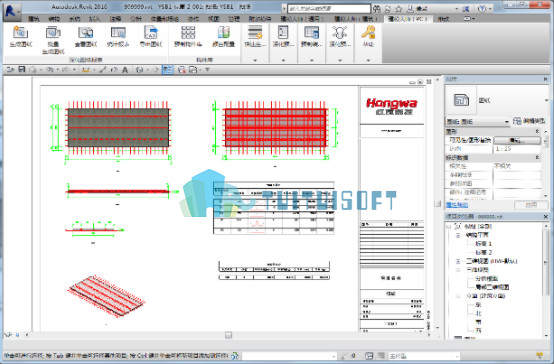This screenshot has width=554, height=364.
Task: Click the golden key license icon
Action: point(368,32)
